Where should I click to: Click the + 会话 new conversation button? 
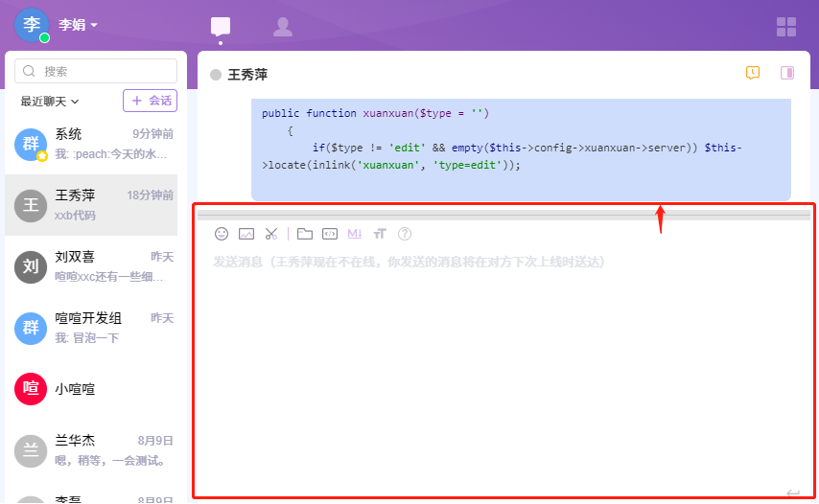(x=151, y=101)
